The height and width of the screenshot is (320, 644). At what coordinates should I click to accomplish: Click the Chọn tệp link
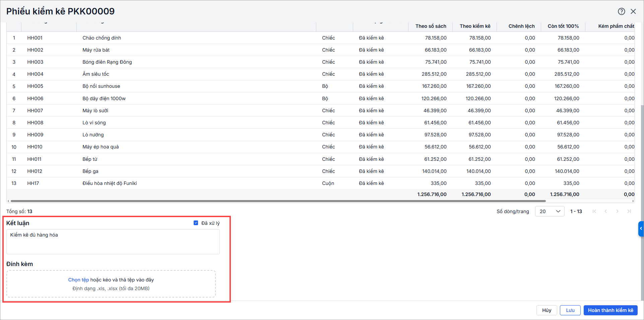pyautogui.click(x=78, y=280)
